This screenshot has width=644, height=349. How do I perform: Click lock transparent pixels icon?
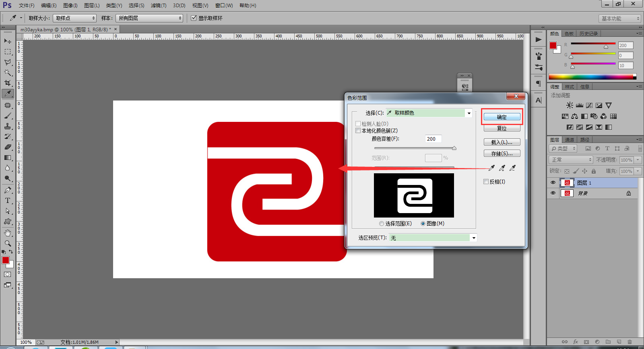[567, 171]
